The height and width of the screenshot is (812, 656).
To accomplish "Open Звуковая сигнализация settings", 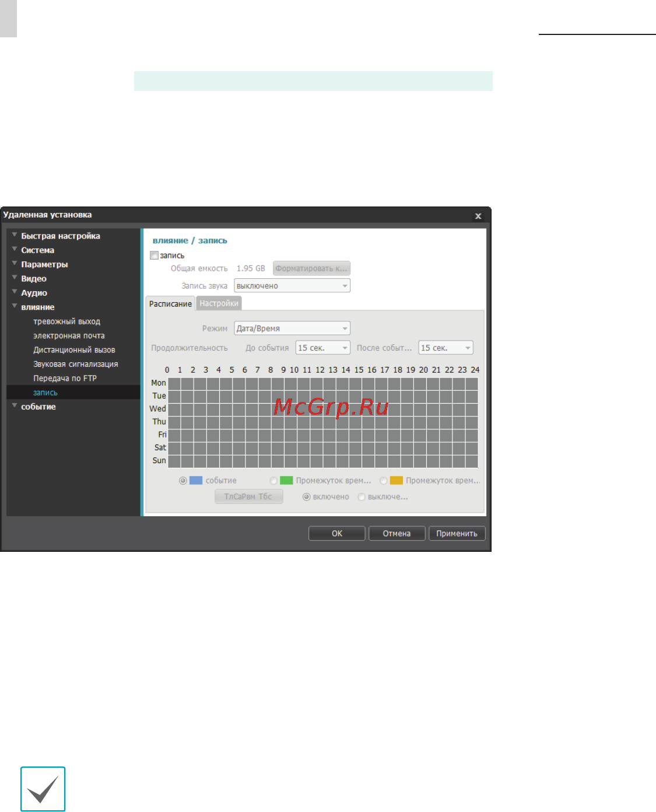I will point(75,364).
